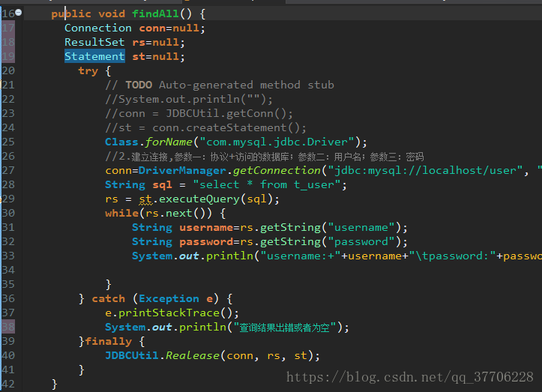Click the JDBCUtil class on line 40
The width and height of the screenshot is (542, 392).
[132, 356]
